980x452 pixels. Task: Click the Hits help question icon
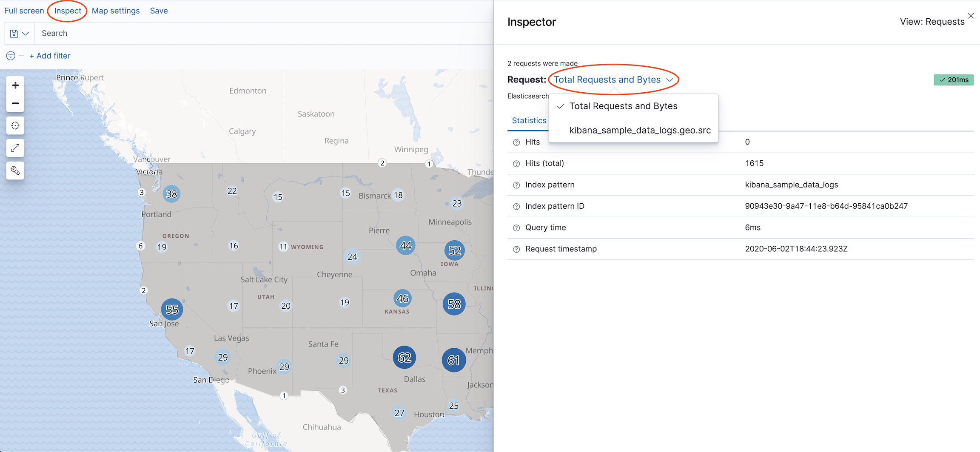click(516, 142)
